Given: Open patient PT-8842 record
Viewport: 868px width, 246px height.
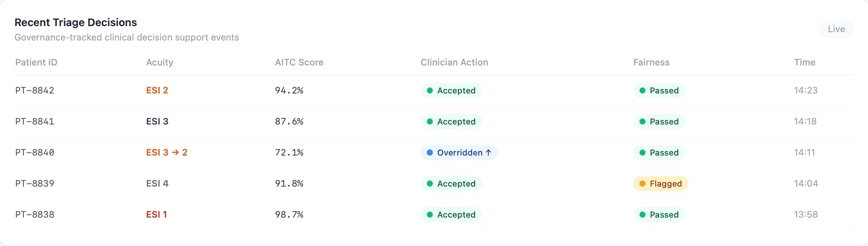Looking at the screenshot, I should (x=35, y=90).
